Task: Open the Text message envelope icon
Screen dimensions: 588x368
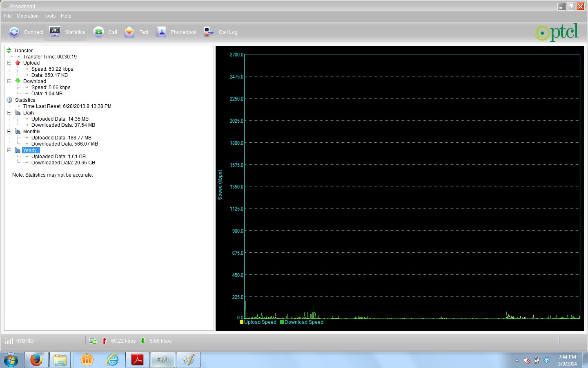Action: pyautogui.click(x=129, y=32)
